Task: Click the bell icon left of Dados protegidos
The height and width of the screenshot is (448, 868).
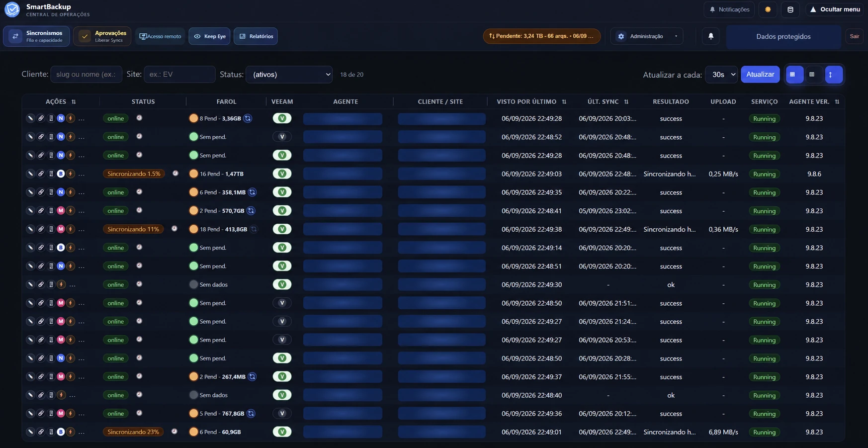Action: pyautogui.click(x=711, y=36)
